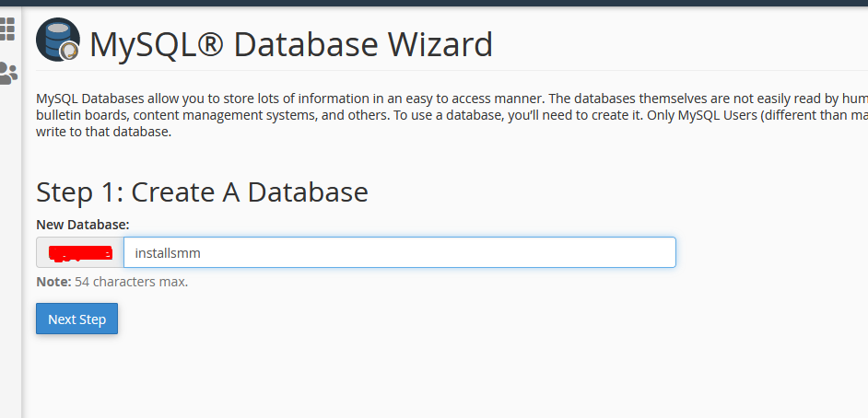Click the words "Create A Database" in the heading

(x=250, y=192)
